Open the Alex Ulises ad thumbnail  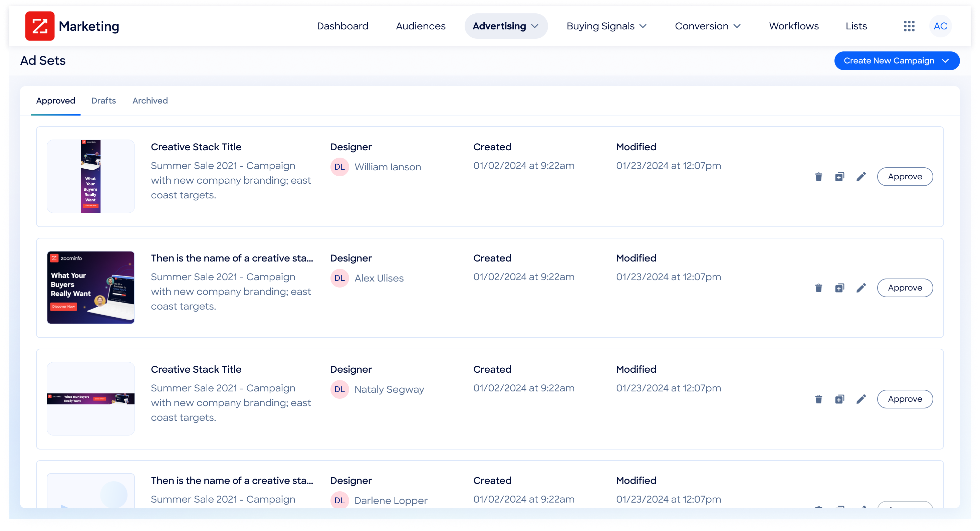click(x=90, y=288)
